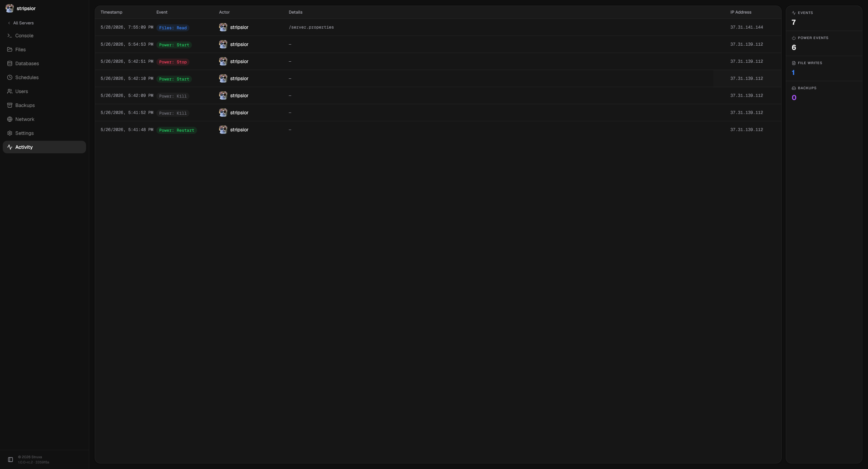Click the Power Events count 6
This screenshot has height=469, width=868.
pyautogui.click(x=794, y=47)
